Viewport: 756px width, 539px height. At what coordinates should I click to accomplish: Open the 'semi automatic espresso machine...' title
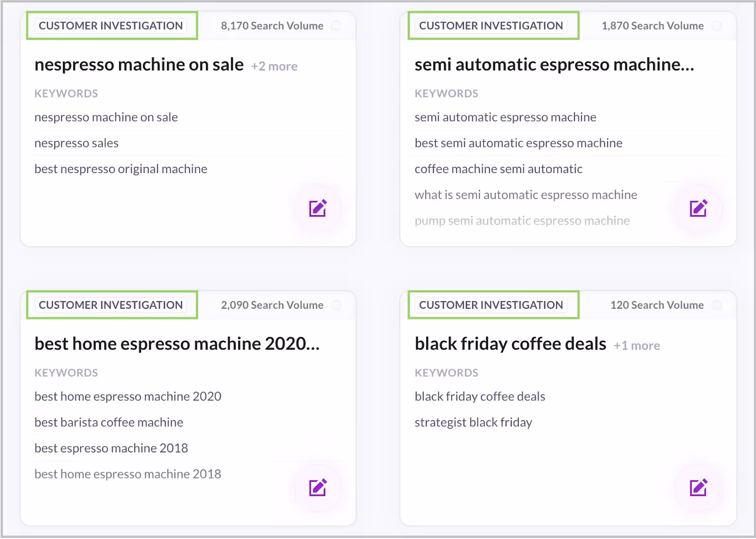tap(554, 64)
